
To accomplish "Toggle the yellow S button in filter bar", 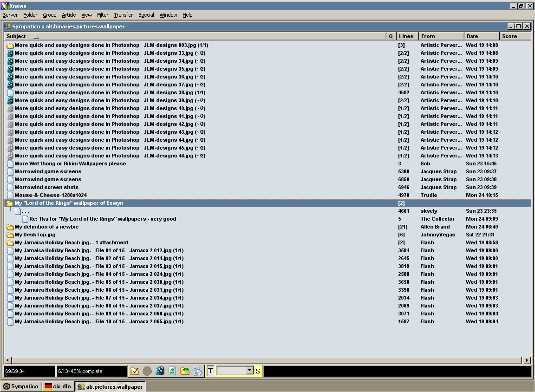I will (x=258, y=371).
